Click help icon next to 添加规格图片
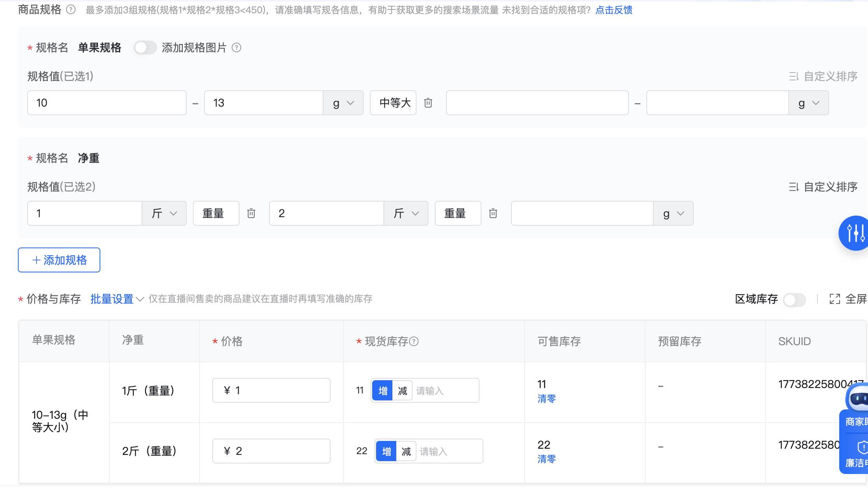The height and width of the screenshot is (488, 868). 236,48
